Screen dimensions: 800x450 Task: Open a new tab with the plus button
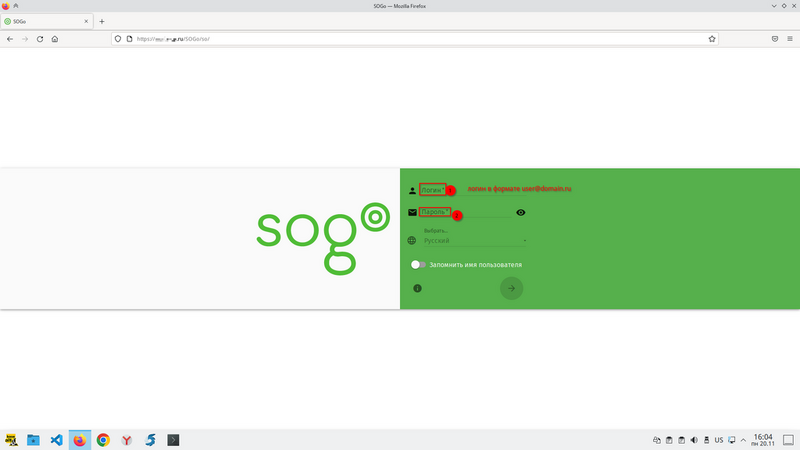pyautogui.click(x=102, y=21)
